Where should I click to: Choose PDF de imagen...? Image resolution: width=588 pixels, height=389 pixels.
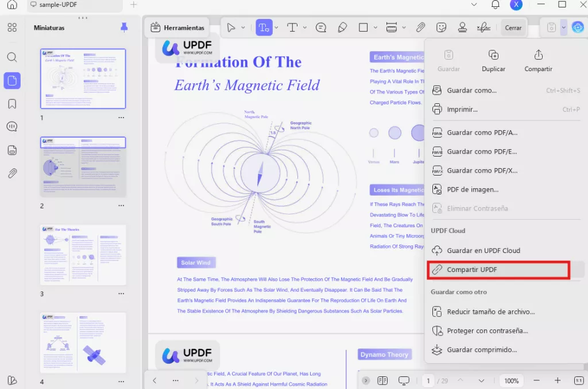[x=506, y=190]
